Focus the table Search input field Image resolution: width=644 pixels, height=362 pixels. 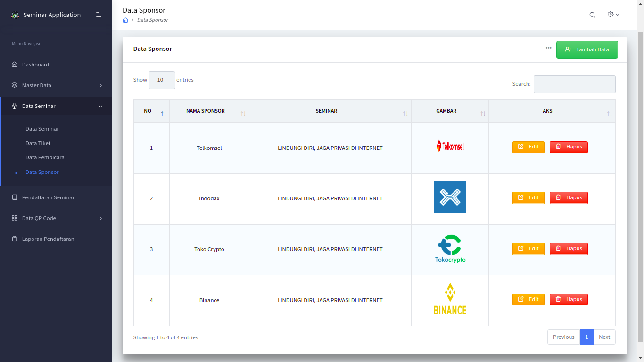[574, 84]
